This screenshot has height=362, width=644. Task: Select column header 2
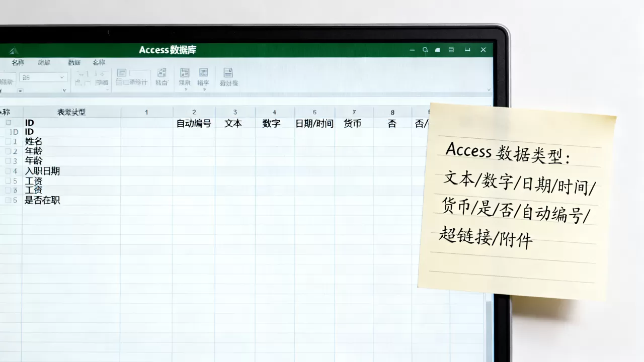click(x=194, y=112)
